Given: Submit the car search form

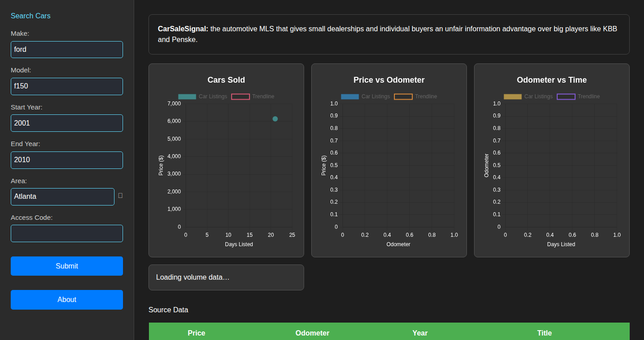Looking at the screenshot, I should click(67, 266).
